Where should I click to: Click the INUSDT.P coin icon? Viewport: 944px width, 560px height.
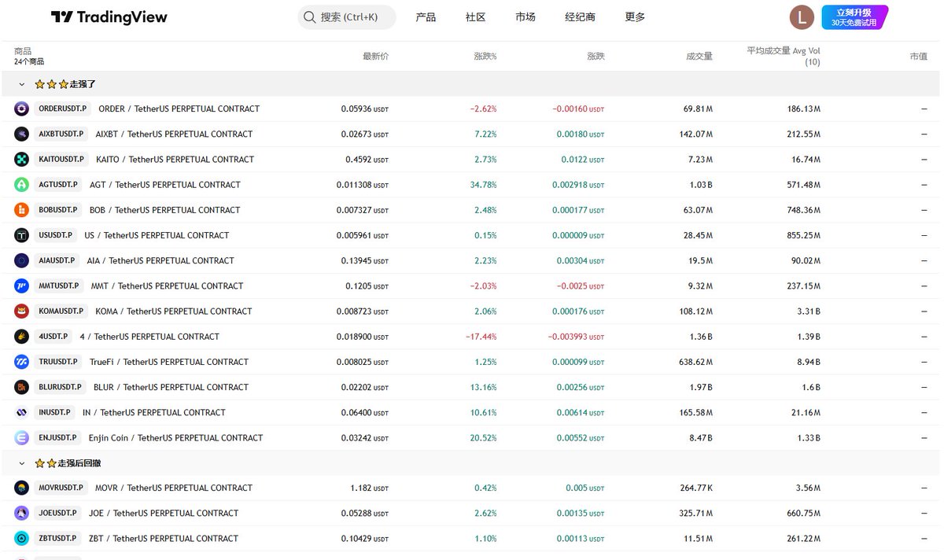(x=22, y=412)
